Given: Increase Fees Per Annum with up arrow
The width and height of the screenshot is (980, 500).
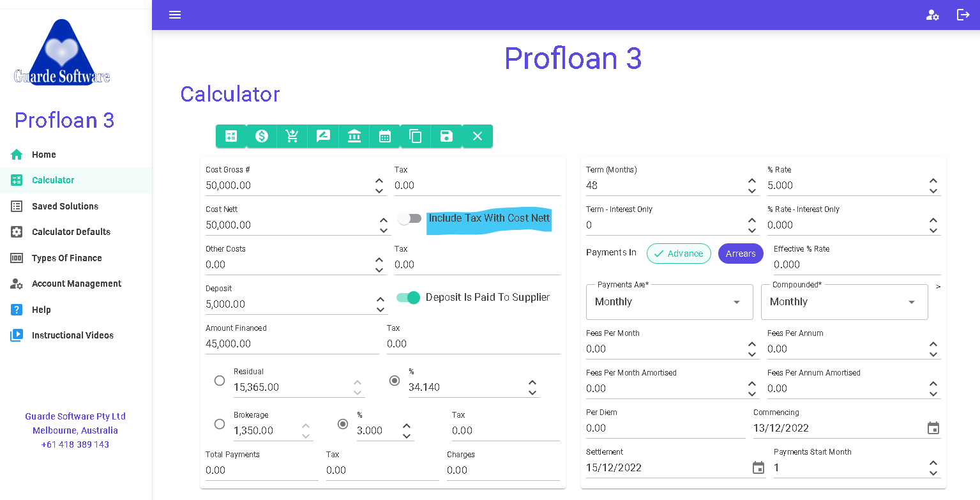Looking at the screenshot, I should 933,344.
